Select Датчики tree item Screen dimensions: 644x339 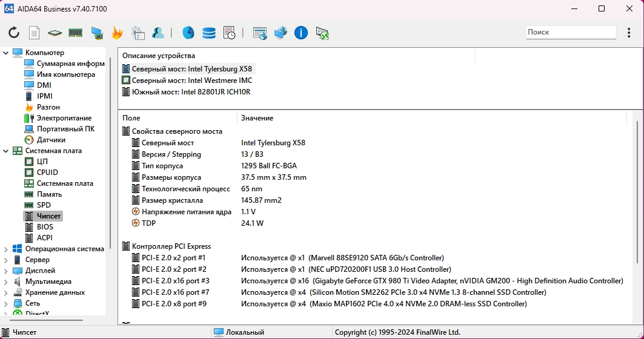(45, 140)
